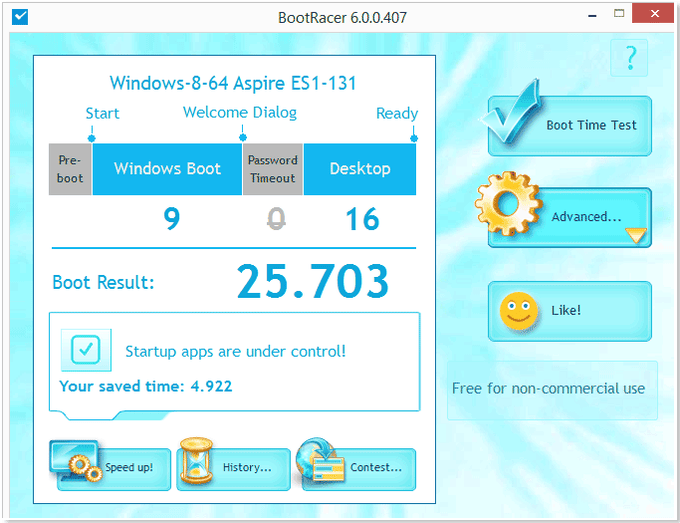Open the Advanced options button
Image resolution: width=680 pixels, height=523 pixels.
click(570, 217)
